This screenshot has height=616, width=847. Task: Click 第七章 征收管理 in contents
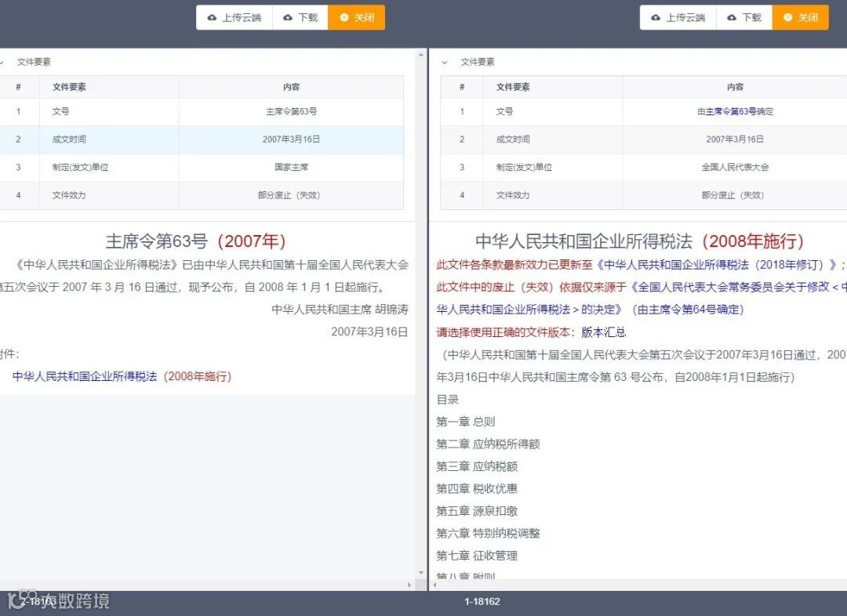coord(477,556)
